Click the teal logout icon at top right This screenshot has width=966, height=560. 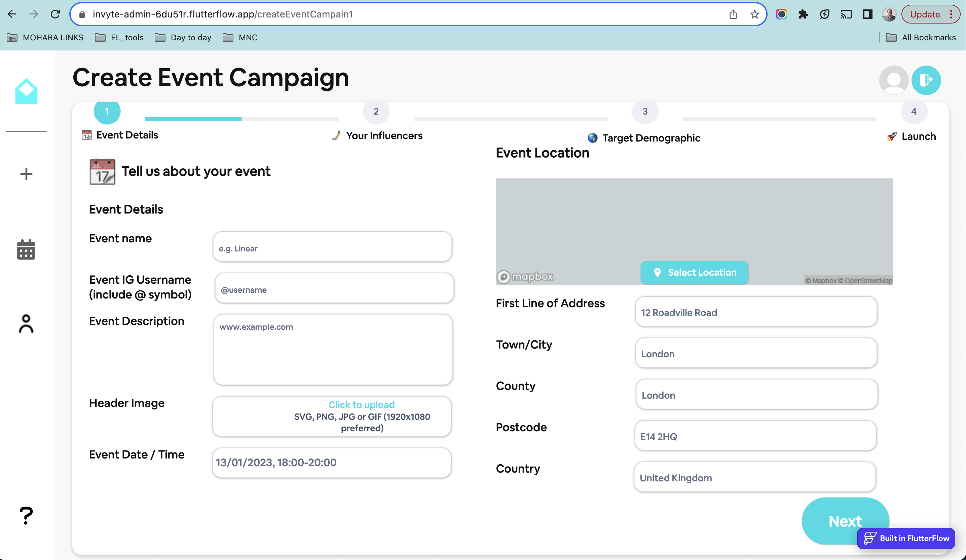pyautogui.click(x=926, y=80)
